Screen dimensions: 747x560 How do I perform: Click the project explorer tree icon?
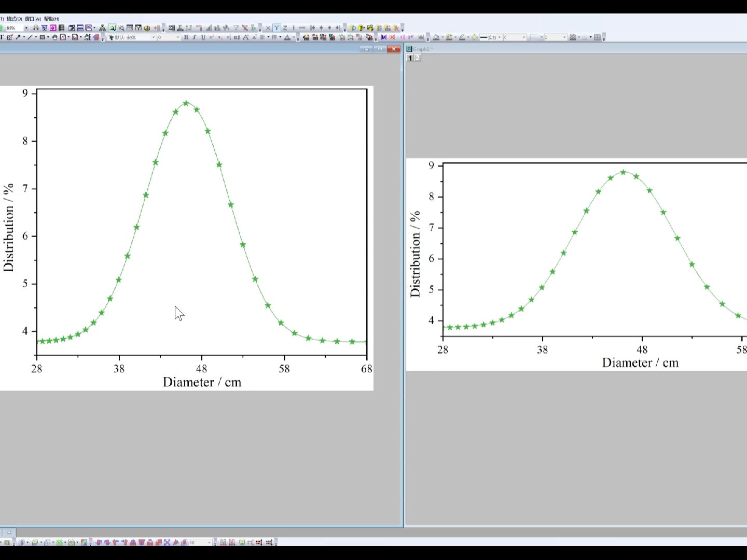tap(103, 27)
